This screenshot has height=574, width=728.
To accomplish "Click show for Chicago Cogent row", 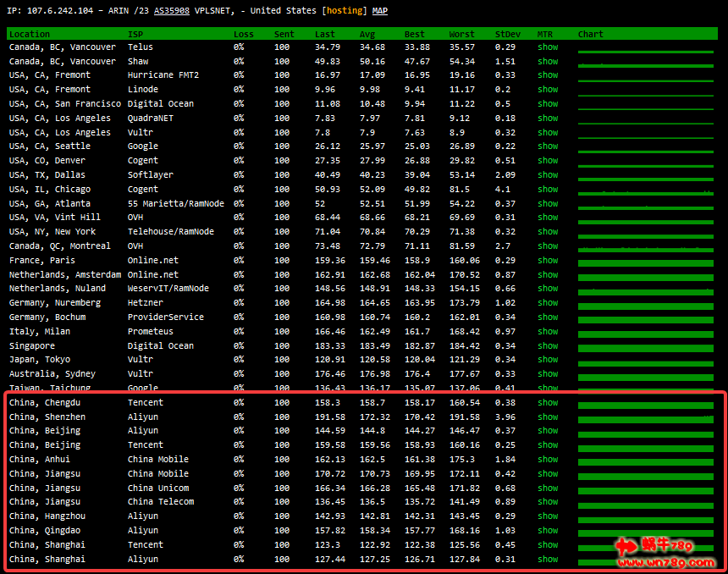I will pos(548,190).
